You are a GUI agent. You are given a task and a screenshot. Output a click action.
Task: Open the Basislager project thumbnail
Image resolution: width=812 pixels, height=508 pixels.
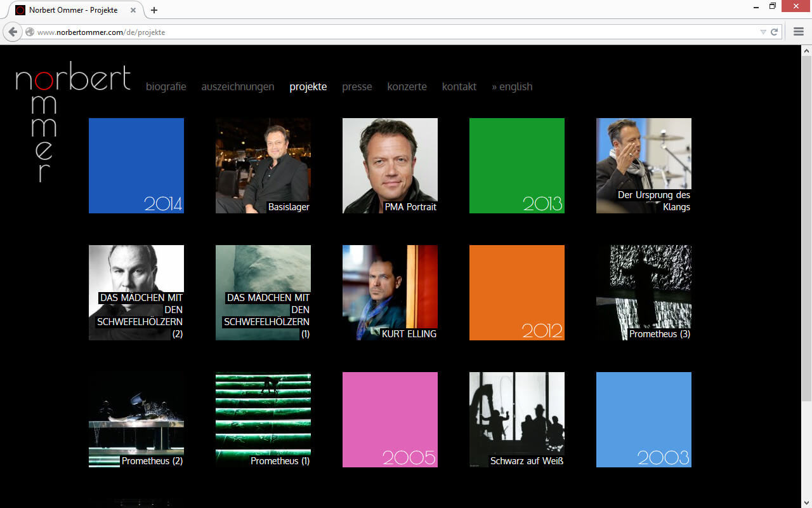point(263,166)
